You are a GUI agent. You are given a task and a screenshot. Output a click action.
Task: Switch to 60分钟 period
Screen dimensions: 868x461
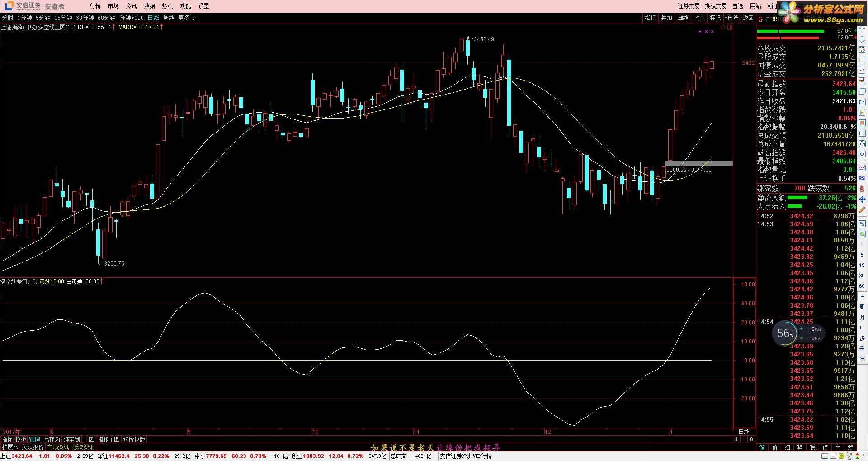pyautogui.click(x=106, y=18)
